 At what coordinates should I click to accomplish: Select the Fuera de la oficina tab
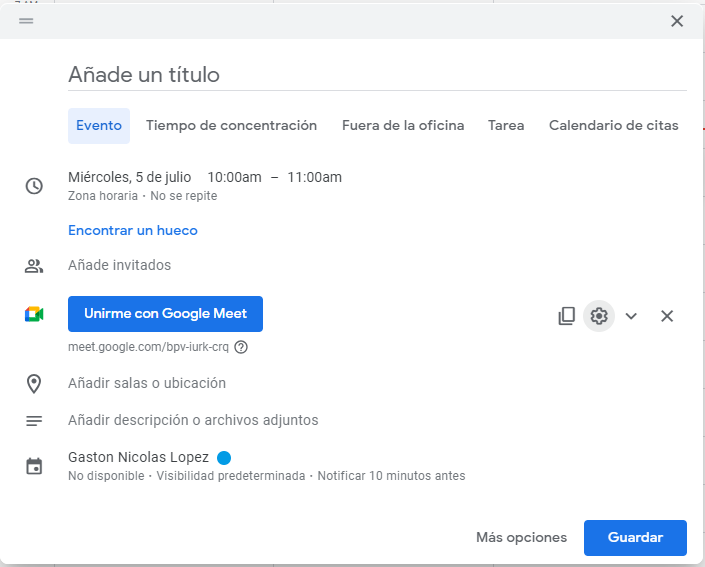click(x=403, y=125)
